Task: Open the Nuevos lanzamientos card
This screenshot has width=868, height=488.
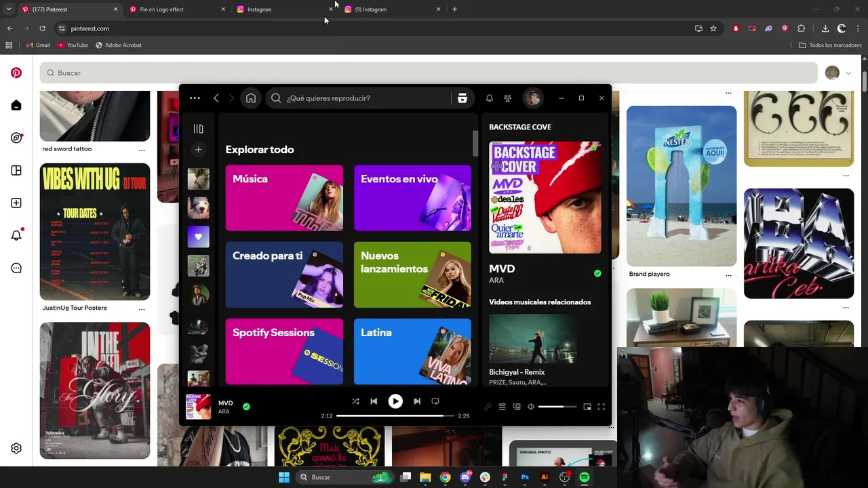Action: tap(412, 274)
